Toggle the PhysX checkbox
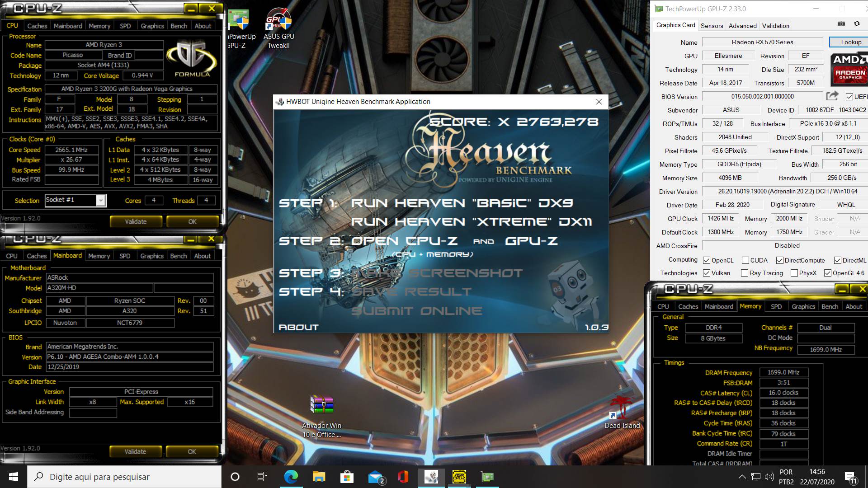This screenshot has height=488, width=868. pos(794,273)
